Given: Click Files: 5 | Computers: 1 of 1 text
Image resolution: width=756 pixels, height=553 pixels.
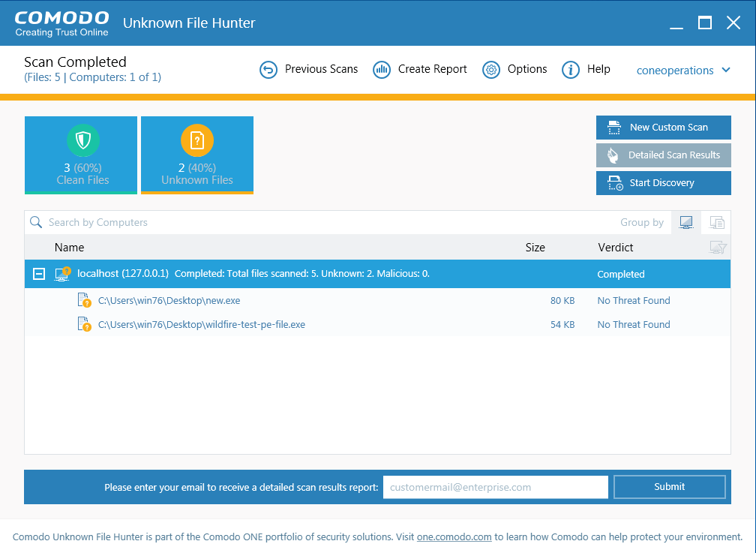Looking at the screenshot, I should [92, 77].
